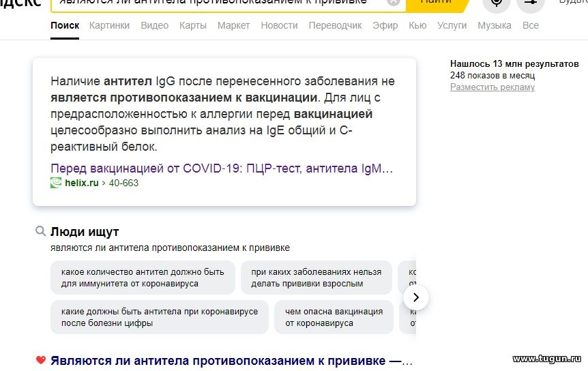The width and height of the screenshot is (588, 371).
Task: Open the Переводчик tab
Action: (335, 25)
